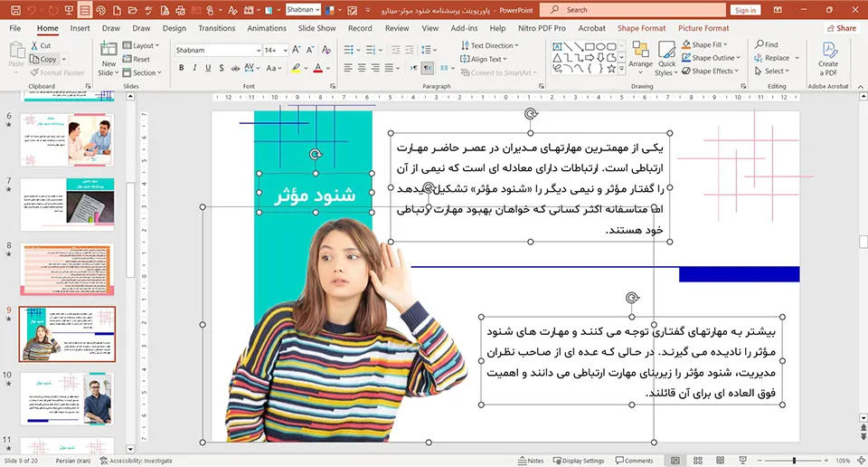Open the Design tab

tap(175, 28)
